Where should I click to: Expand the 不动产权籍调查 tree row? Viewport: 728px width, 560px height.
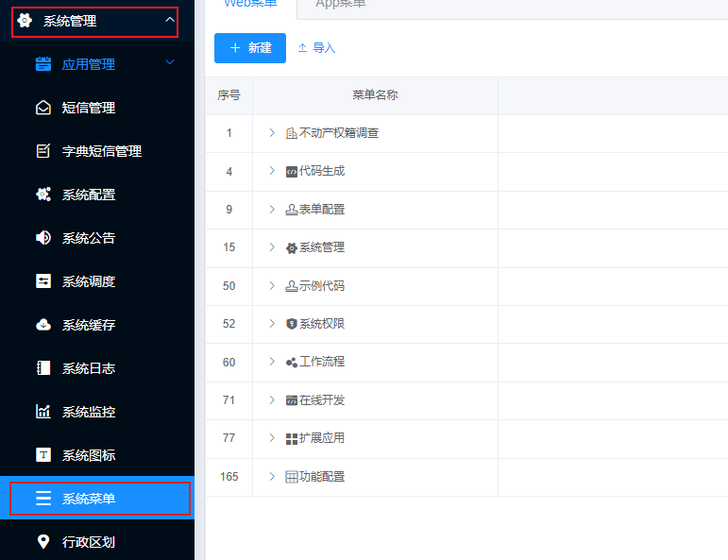(x=272, y=133)
